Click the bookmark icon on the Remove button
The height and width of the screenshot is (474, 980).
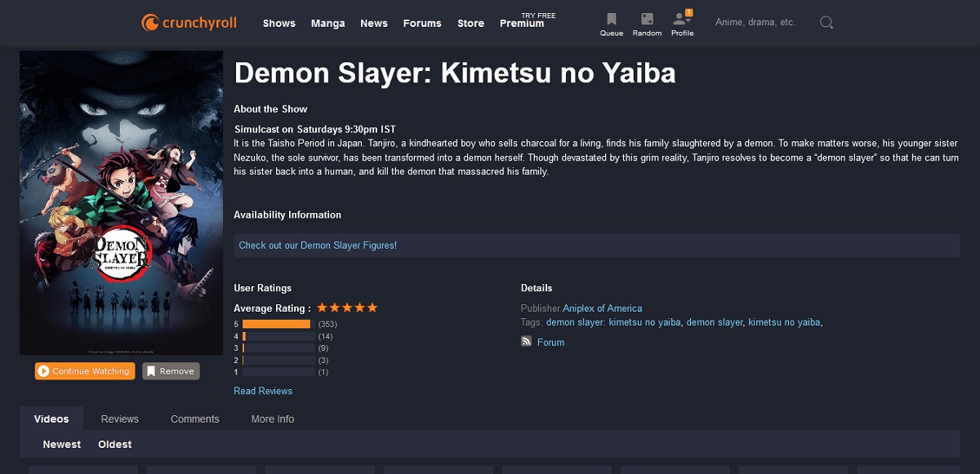click(154, 370)
